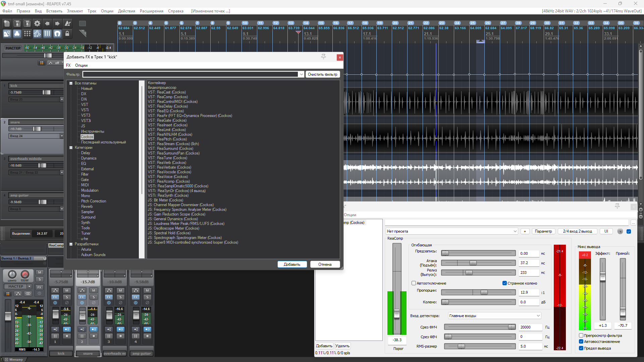This screenshot has width=644, height=362.
Task: Toggle the auto-crossfade toolbar icon
Action: tap(7, 34)
